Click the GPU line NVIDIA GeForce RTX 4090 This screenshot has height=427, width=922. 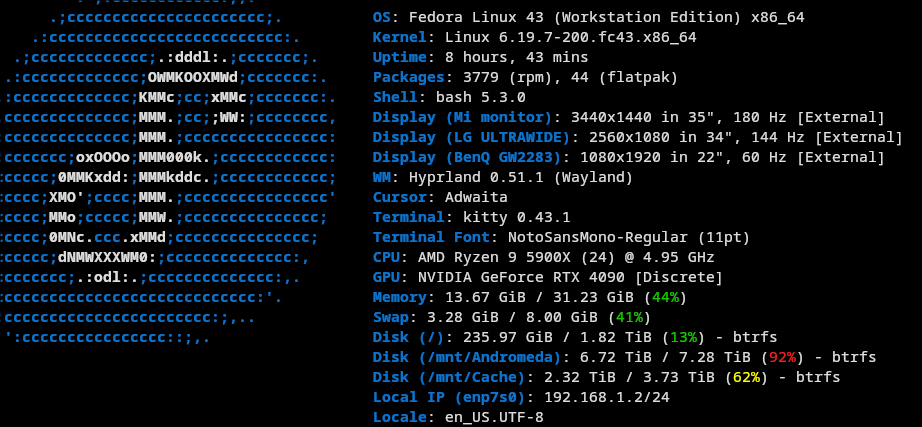tap(548, 278)
